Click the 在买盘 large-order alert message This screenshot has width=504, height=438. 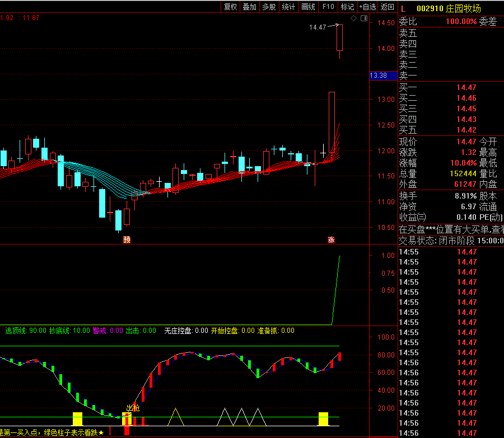coord(451,229)
